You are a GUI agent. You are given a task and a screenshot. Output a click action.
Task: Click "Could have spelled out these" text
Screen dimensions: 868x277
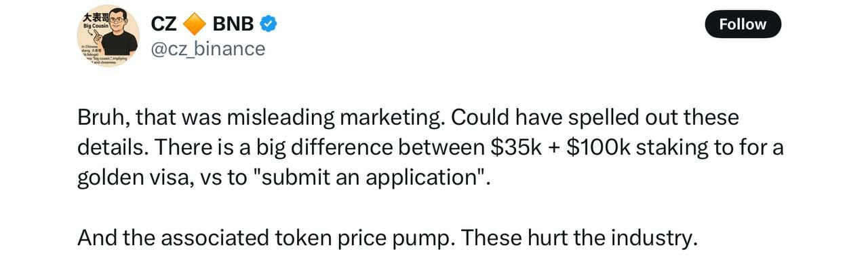(x=595, y=117)
